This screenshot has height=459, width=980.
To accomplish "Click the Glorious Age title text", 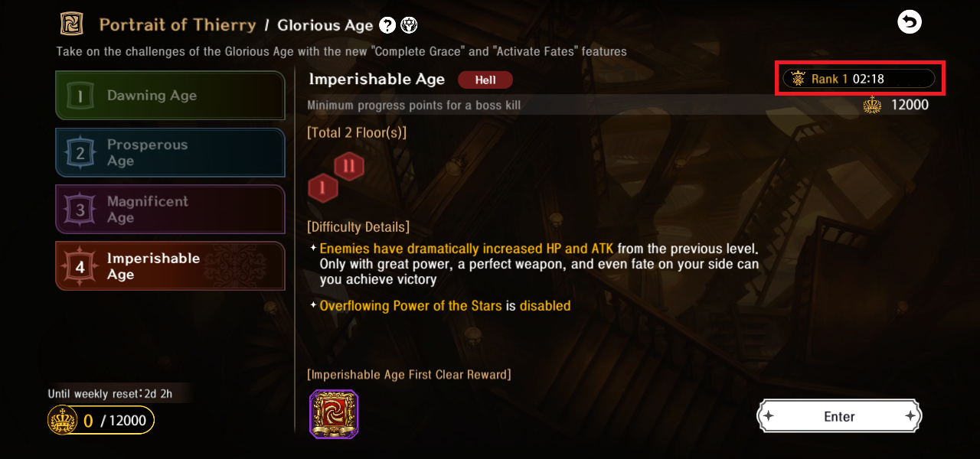I will pos(325,25).
